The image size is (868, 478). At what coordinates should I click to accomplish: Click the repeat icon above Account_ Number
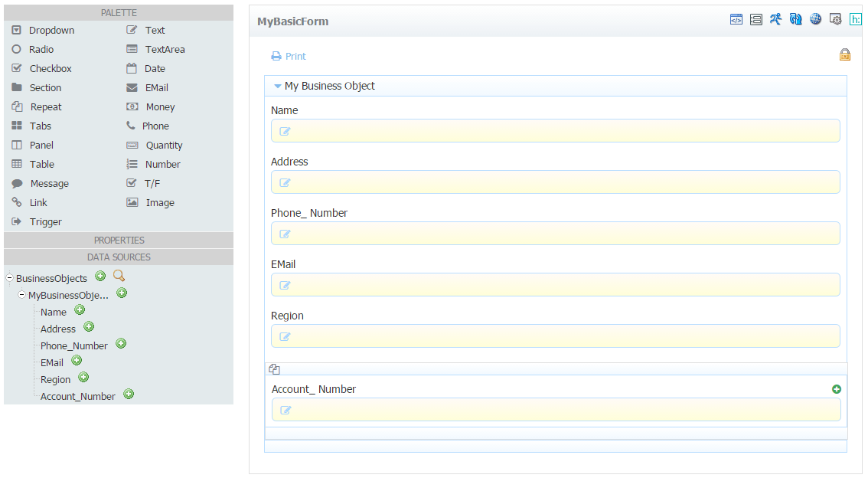click(274, 369)
